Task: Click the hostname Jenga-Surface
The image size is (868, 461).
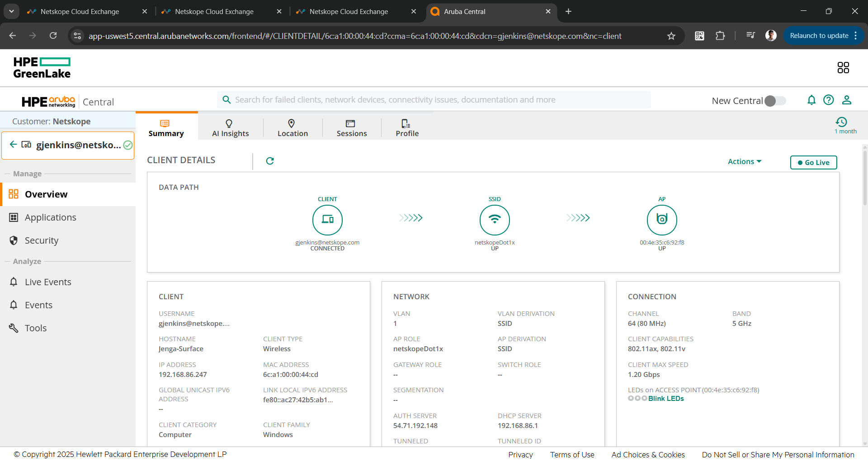Action: click(181, 349)
